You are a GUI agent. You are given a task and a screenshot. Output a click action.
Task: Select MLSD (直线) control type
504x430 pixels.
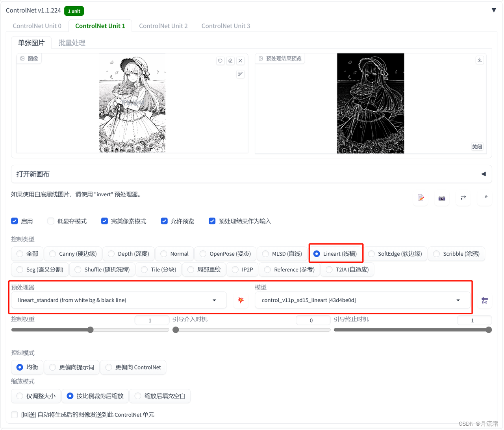point(282,254)
